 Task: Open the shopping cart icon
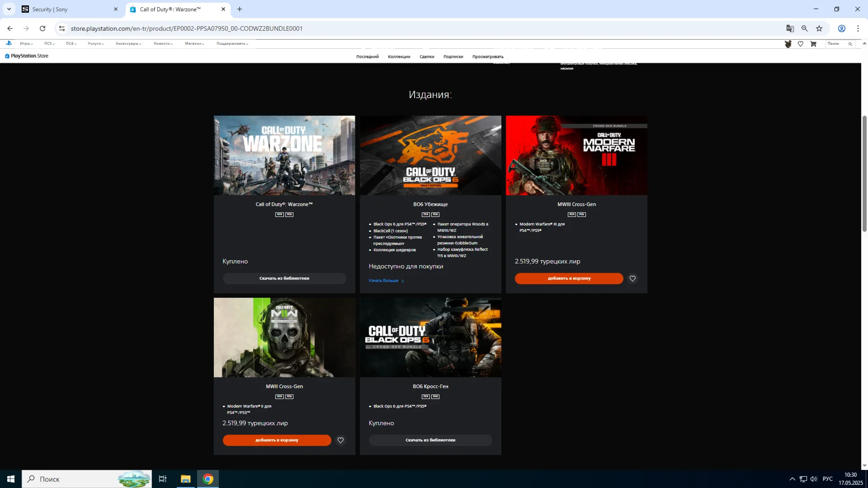coord(813,44)
